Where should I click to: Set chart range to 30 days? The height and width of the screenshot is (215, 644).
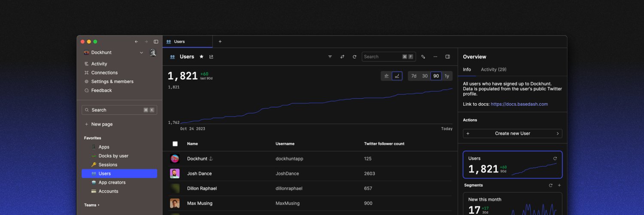point(425,76)
